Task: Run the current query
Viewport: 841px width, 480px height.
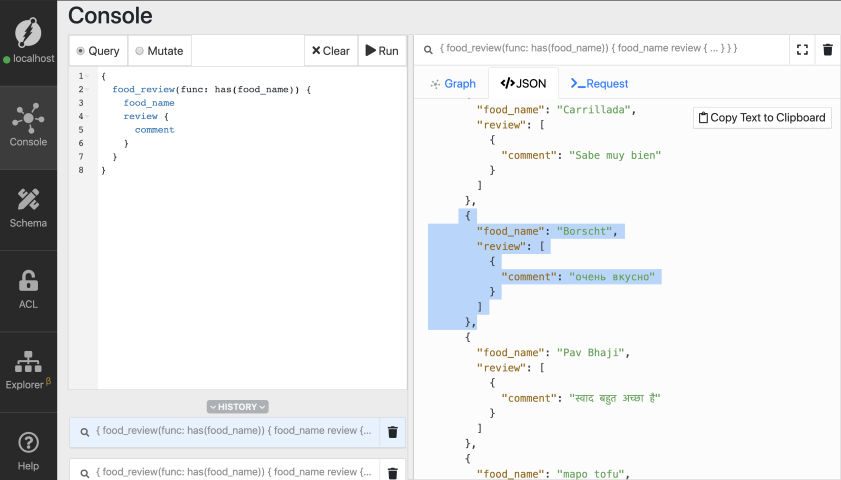Action: (381, 51)
